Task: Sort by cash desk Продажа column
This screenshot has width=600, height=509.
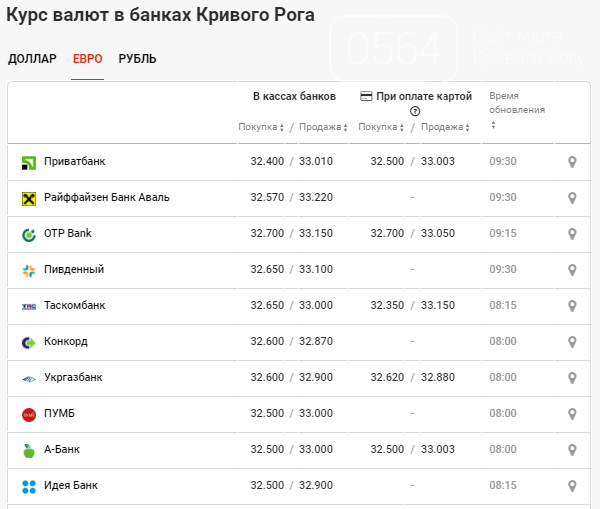Action: pos(323,127)
